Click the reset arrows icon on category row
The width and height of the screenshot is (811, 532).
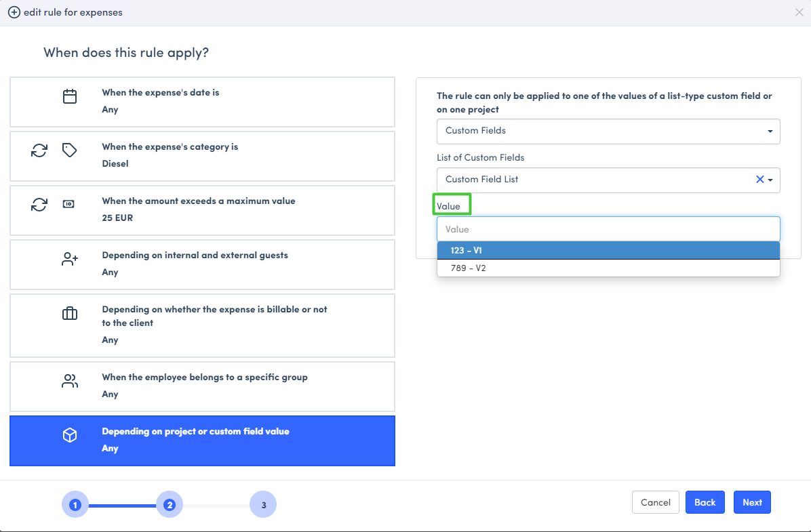click(x=39, y=150)
